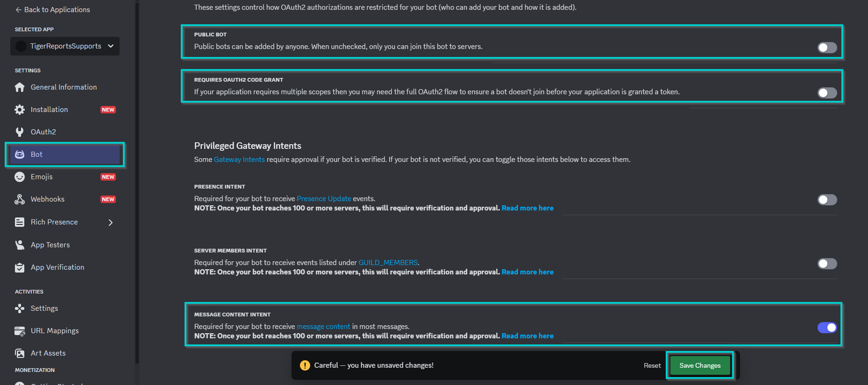Click the Webhooks icon in sidebar
The width and height of the screenshot is (868, 385).
click(20, 199)
